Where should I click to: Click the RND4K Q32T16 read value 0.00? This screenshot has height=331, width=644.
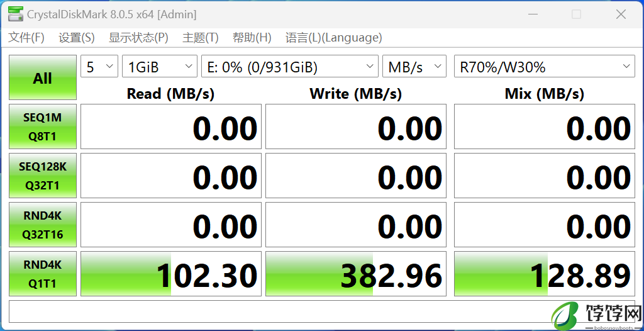point(171,225)
